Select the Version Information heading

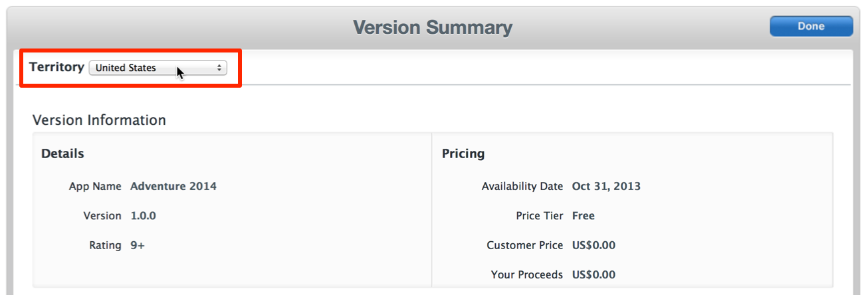[99, 120]
